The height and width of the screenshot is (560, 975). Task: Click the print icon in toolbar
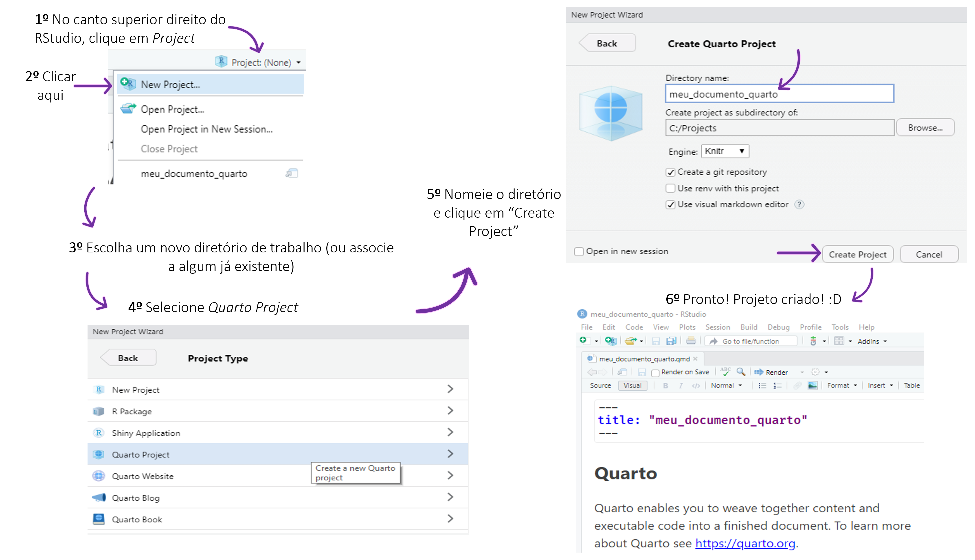(x=691, y=341)
